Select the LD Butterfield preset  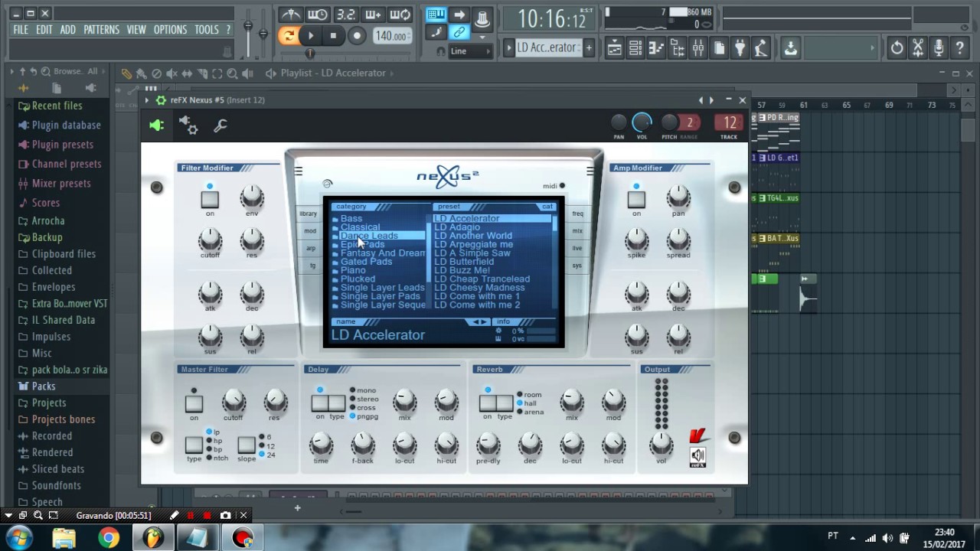[464, 262]
